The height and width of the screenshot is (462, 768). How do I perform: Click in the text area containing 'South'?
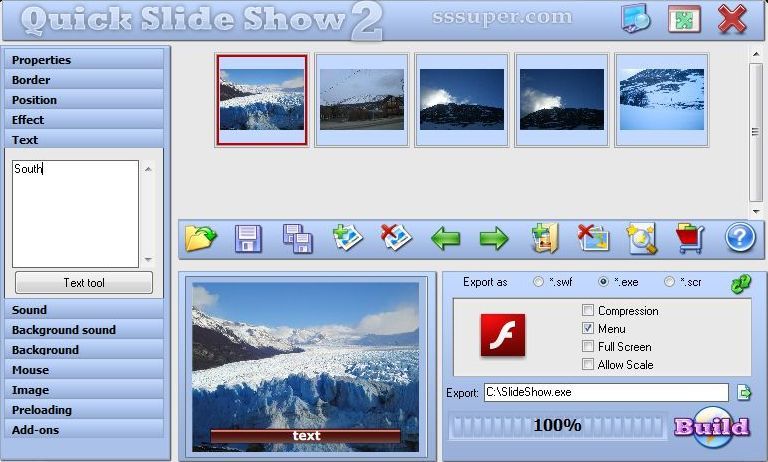[x=75, y=214]
